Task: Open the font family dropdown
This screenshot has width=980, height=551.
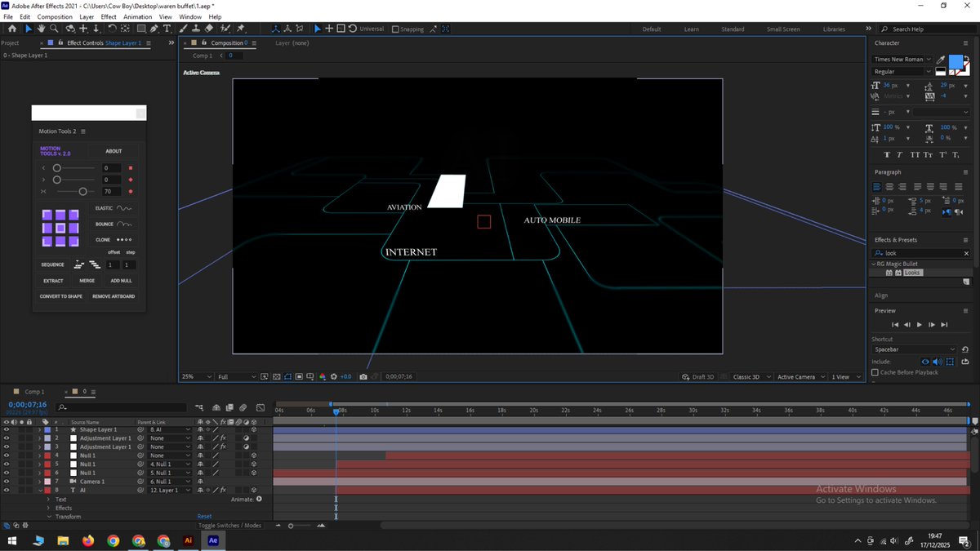Action: coord(902,60)
